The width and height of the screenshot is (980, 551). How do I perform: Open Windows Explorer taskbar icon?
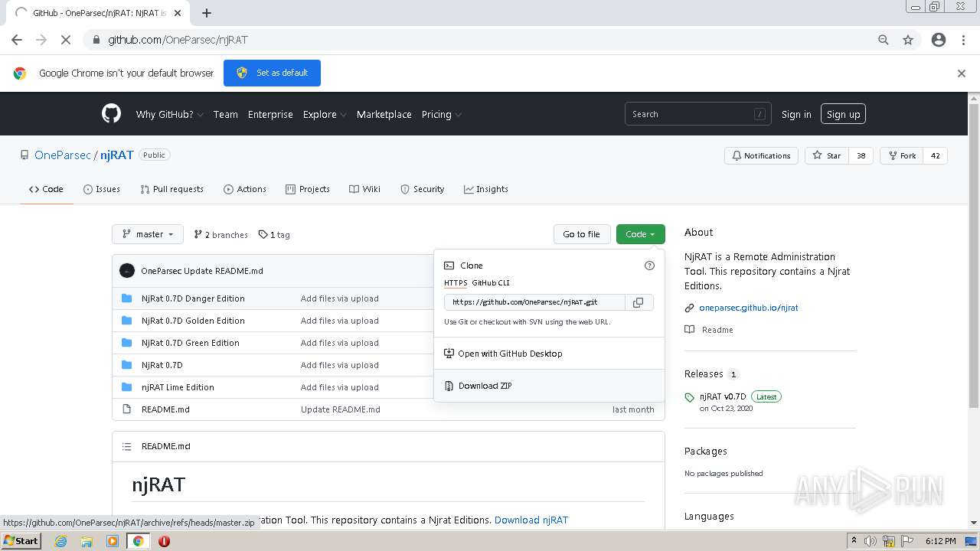87,541
